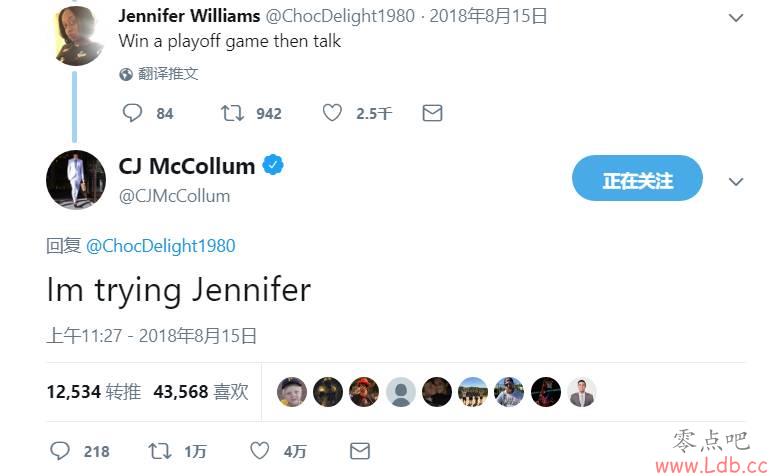Click the first liker avatar of child
The width and height of the screenshot is (777, 476).
292,392
